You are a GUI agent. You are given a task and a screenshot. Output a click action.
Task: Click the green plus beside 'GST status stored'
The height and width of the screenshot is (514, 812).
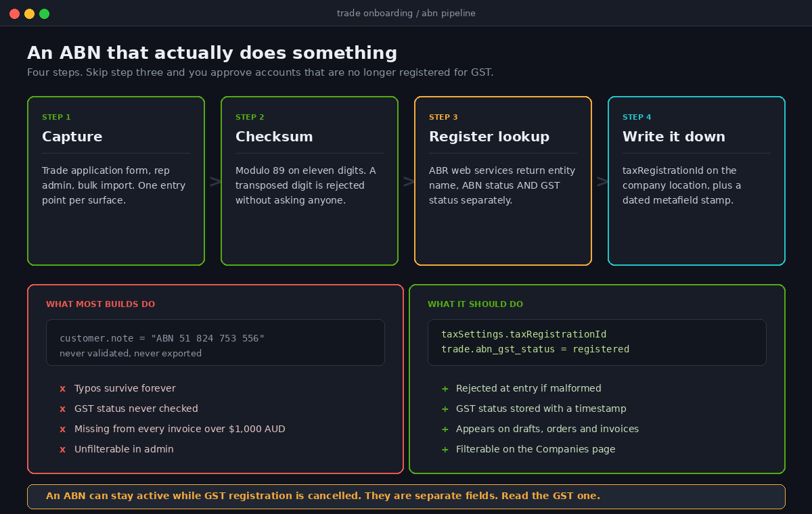pos(445,409)
